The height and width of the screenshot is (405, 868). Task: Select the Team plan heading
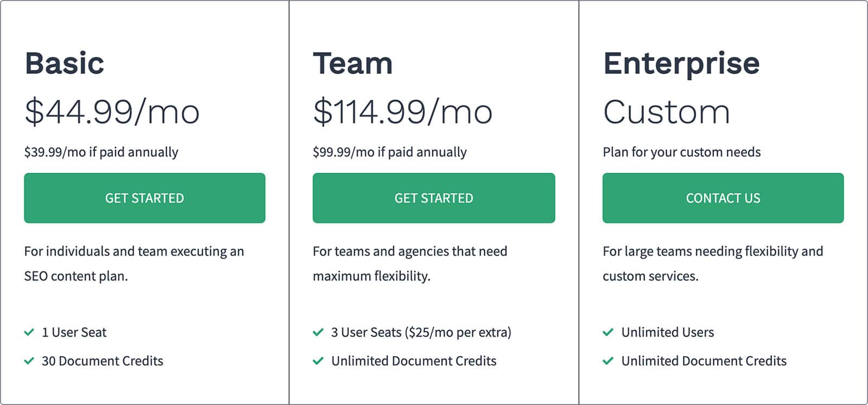[353, 63]
